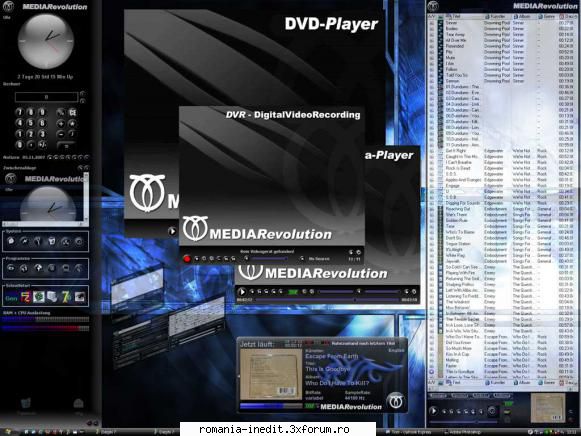581x436 pixels.
Task: Open the FileZilla shortcut in Schnellstart
Action: pyautogui.click(x=26, y=297)
